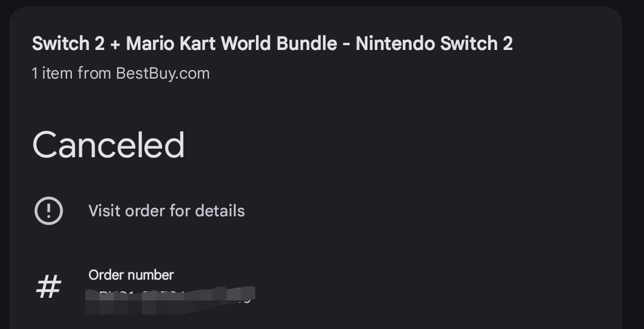Click the BestBuy.com merchant name
The image size is (644, 329).
tap(163, 73)
